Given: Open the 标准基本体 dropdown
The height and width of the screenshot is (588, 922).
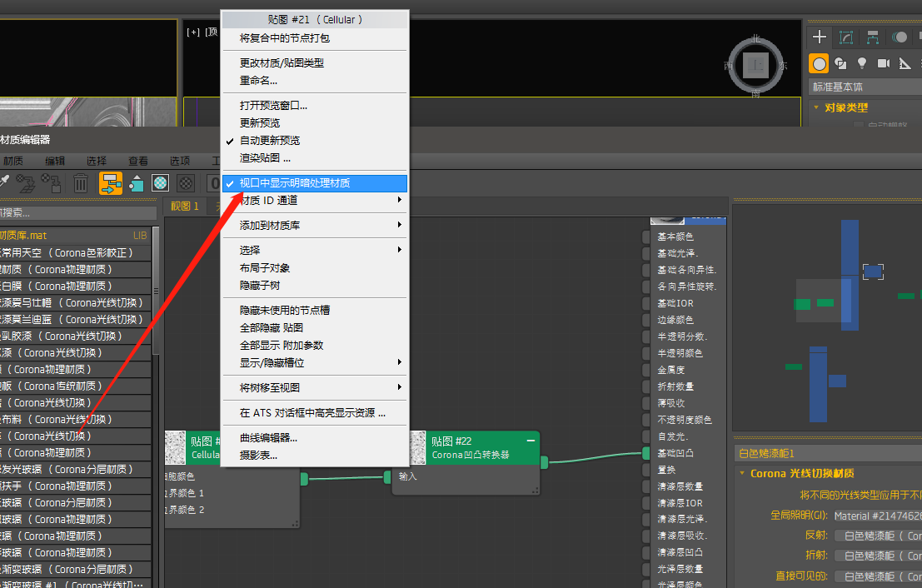Looking at the screenshot, I should click(x=865, y=87).
